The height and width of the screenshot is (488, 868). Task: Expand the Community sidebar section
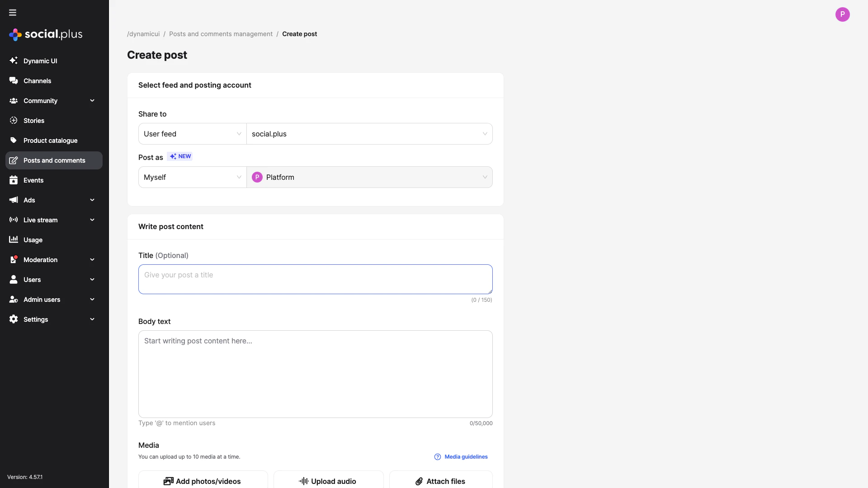click(92, 100)
